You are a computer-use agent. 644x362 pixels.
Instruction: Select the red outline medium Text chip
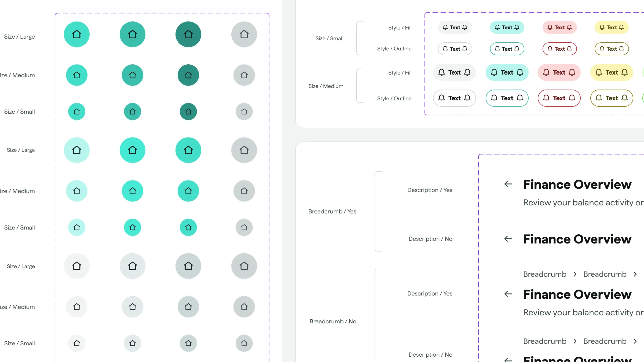(559, 98)
